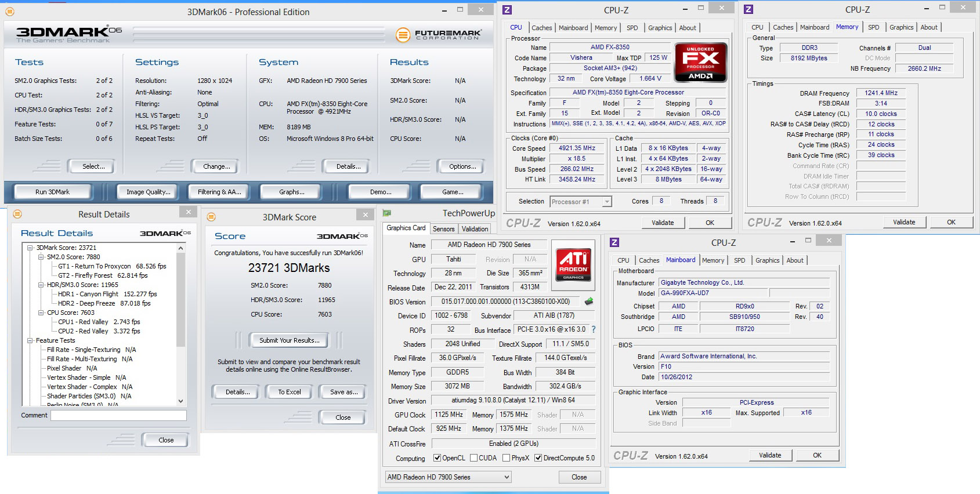The height and width of the screenshot is (494, 980).
Task: Click the Bus Interface question mark icon
Action: point(593,329)
